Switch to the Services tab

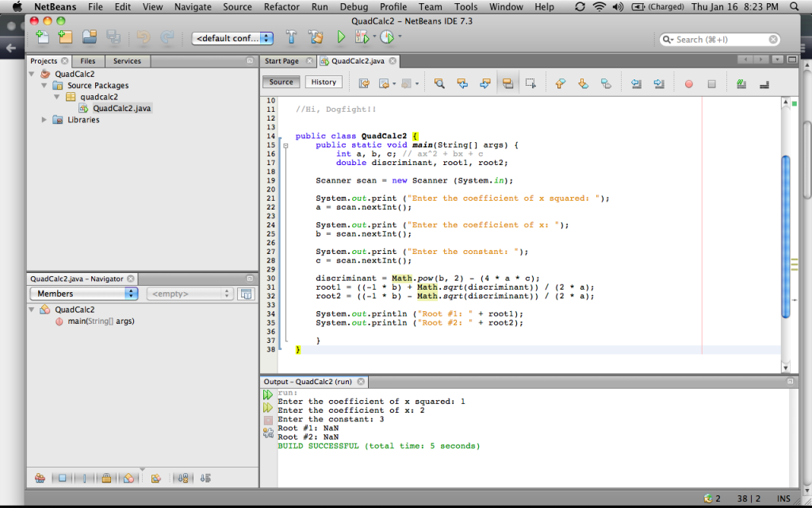coord(127,61)
